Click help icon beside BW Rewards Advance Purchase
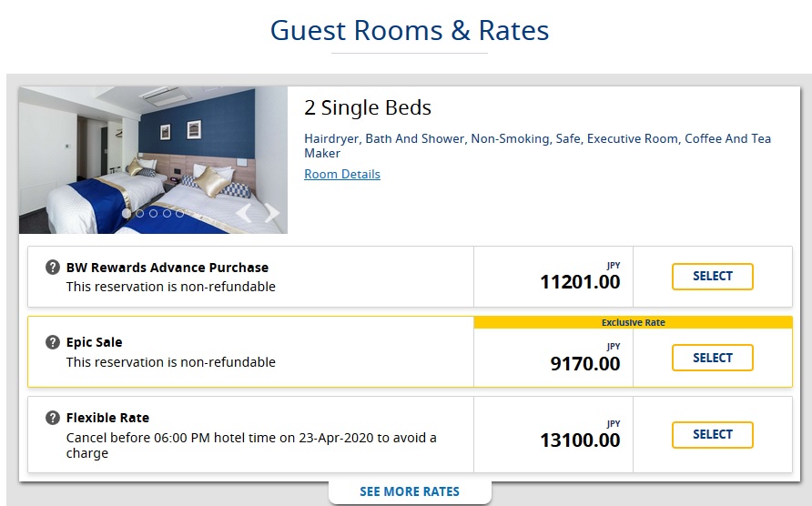The height and width of the screenshot is (506, 812). [53, 268]
